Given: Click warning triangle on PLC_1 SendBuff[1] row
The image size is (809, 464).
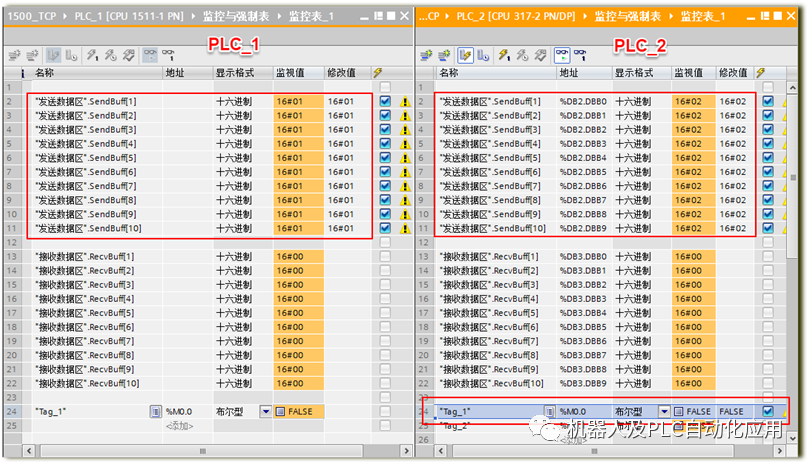Looking at the screenshot, I should (406, 102).
